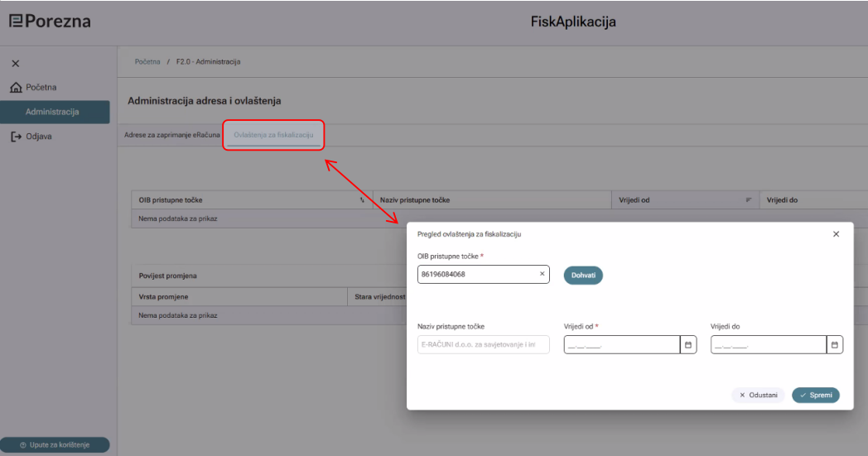Collapse sidebar with the X icon
The image size is (868, 456).
tap(16, 64)
